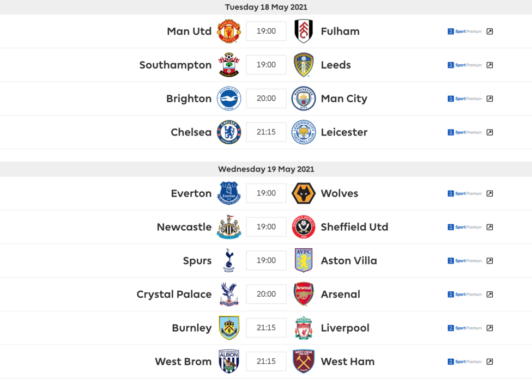Click the Spurs cockerel crest

click(229, 260)
